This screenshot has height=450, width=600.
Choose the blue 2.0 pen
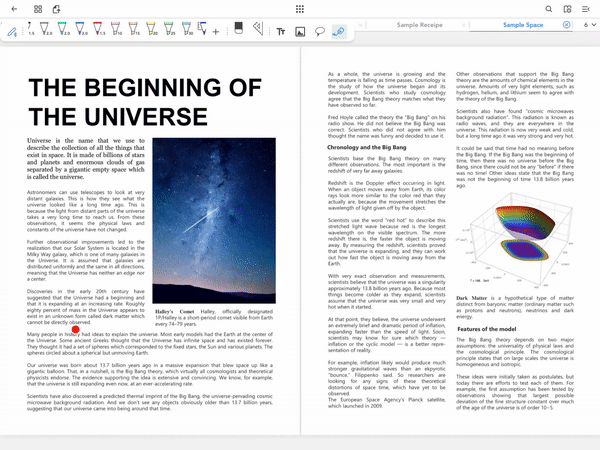[81, 29]
